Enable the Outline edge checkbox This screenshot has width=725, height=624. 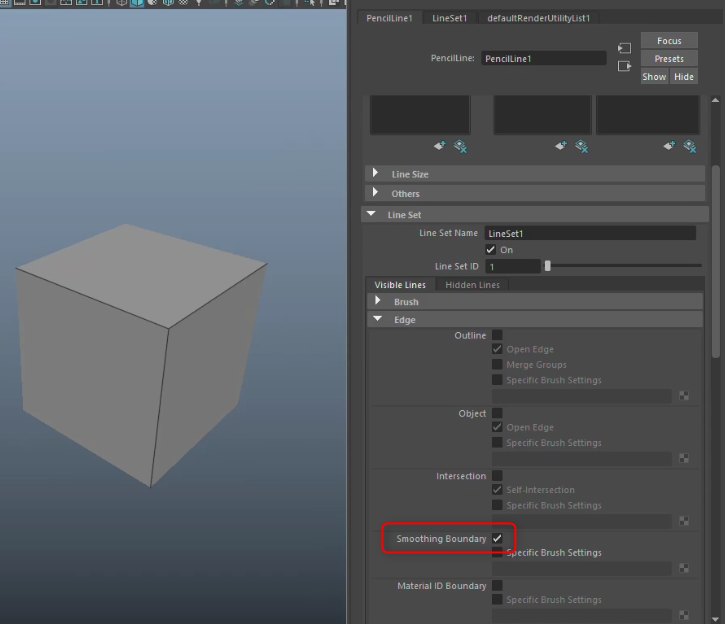(497, 335)
